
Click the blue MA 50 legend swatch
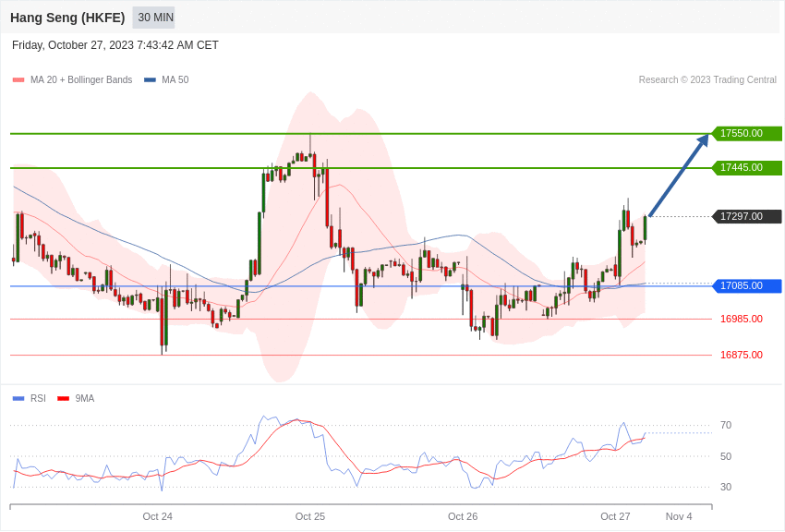[x=151, y=80]
